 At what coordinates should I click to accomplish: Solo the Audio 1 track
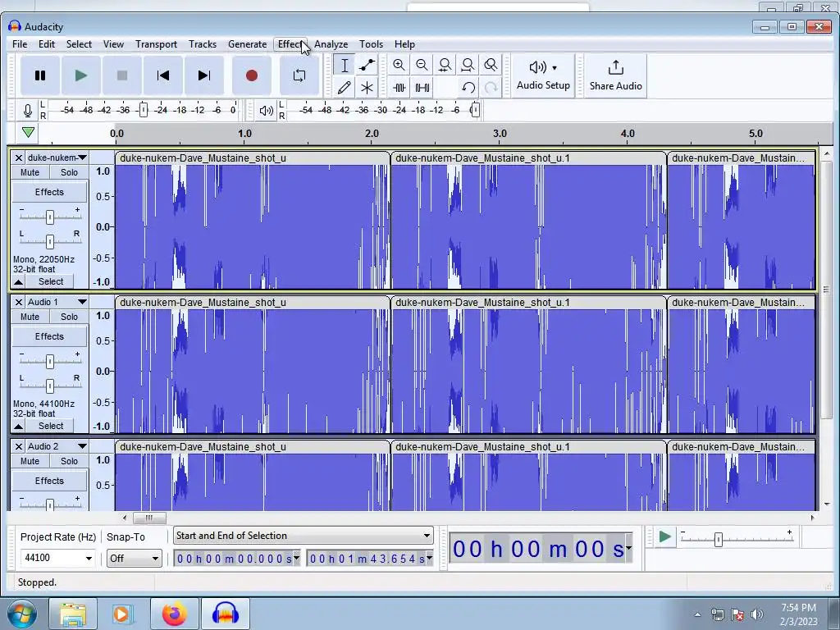pos(69,317)
